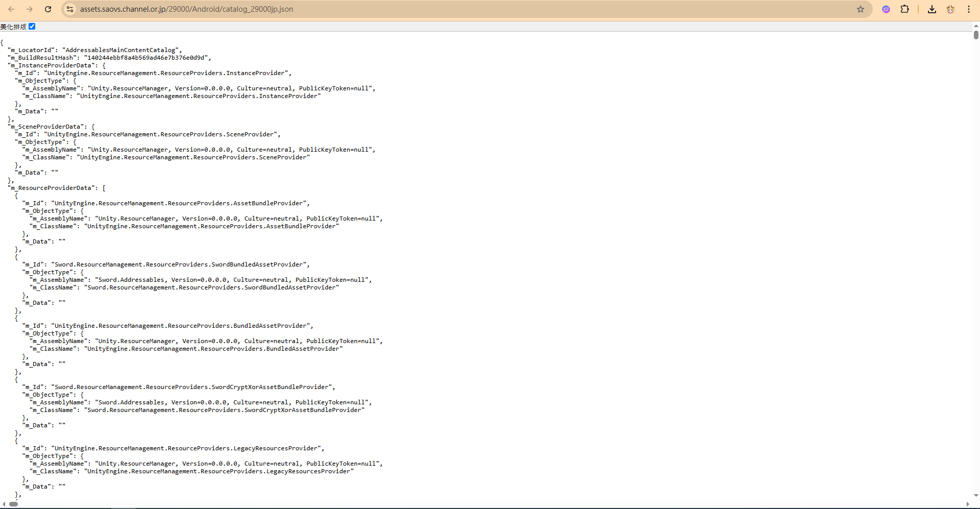This screenshot has height=509, width=980.
Task: Click the forward navigation arrow
Action: 30,9
